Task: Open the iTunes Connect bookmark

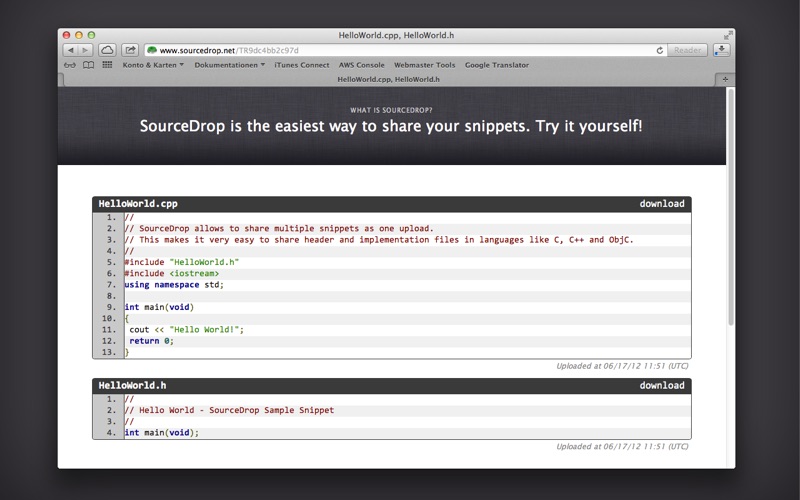Action: [x=302, y=65]
